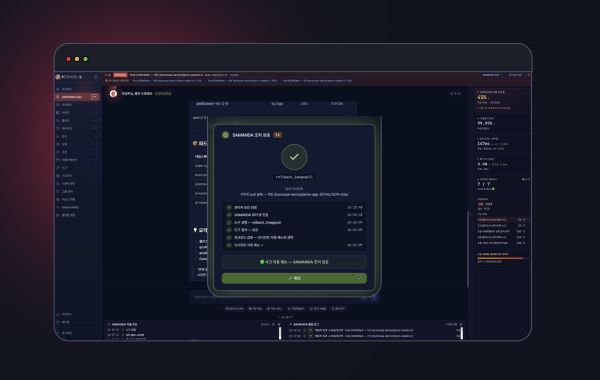Toggle the check circle on the rollback_imagepull step
The width and height of the screenshot is (600, 380).
[229, 222]
